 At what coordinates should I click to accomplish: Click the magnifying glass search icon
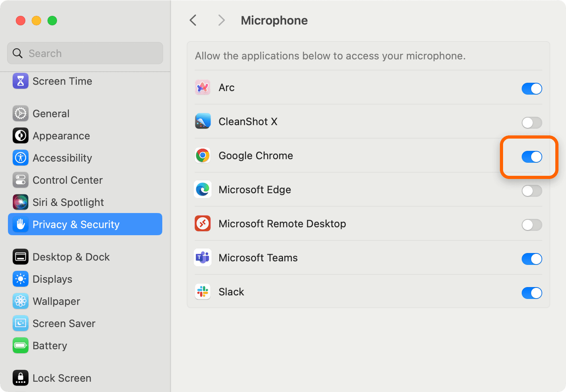point(17,53)
